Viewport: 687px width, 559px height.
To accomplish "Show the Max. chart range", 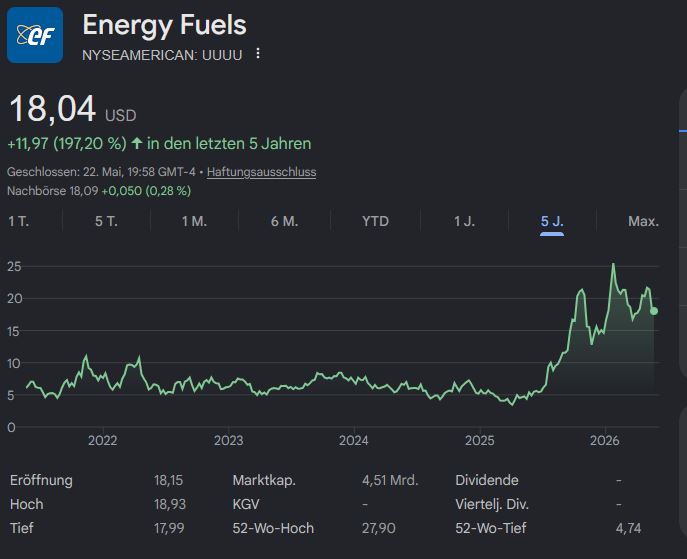I will 643,221.
